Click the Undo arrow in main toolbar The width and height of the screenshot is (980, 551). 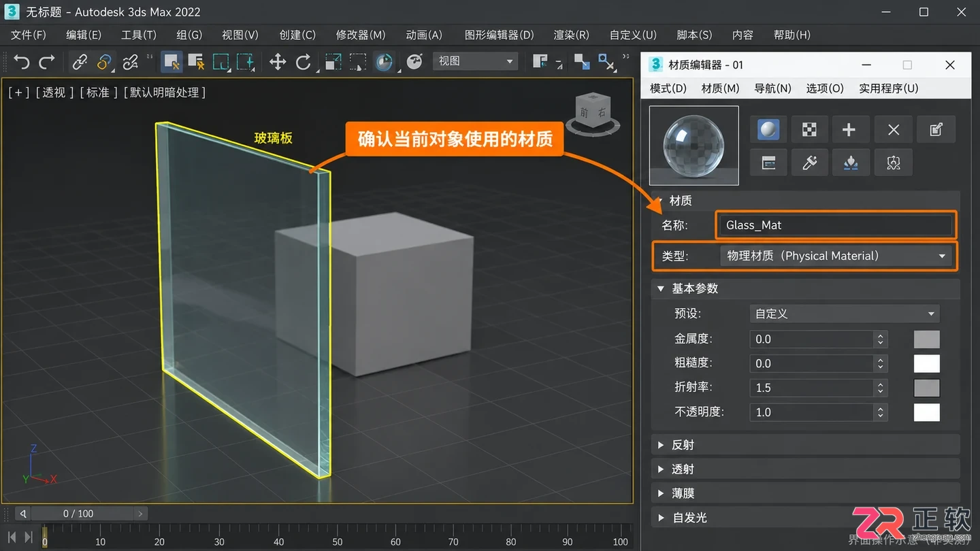click(x=22, y=62)
